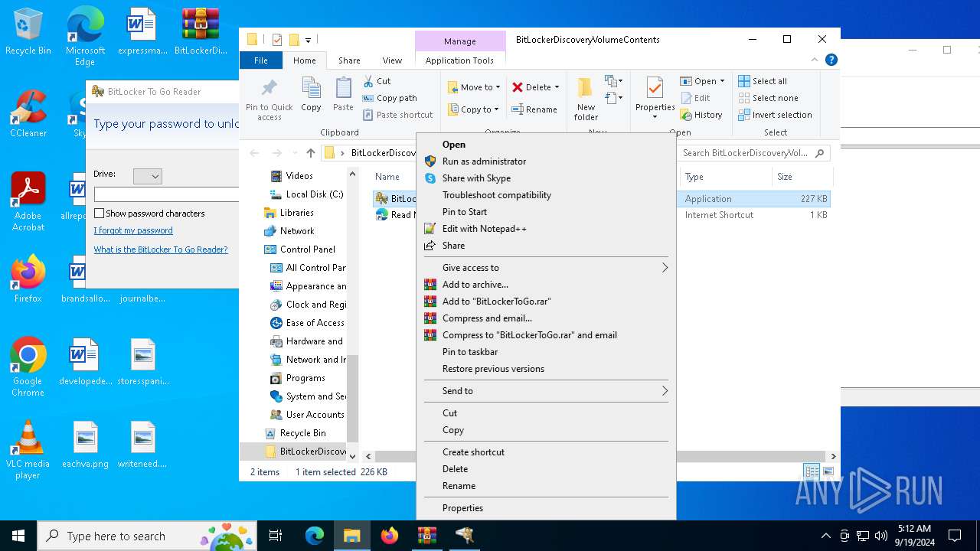Collapse the ribbon with chevron
Screen dimensions: 980x551
pos(815,60)
